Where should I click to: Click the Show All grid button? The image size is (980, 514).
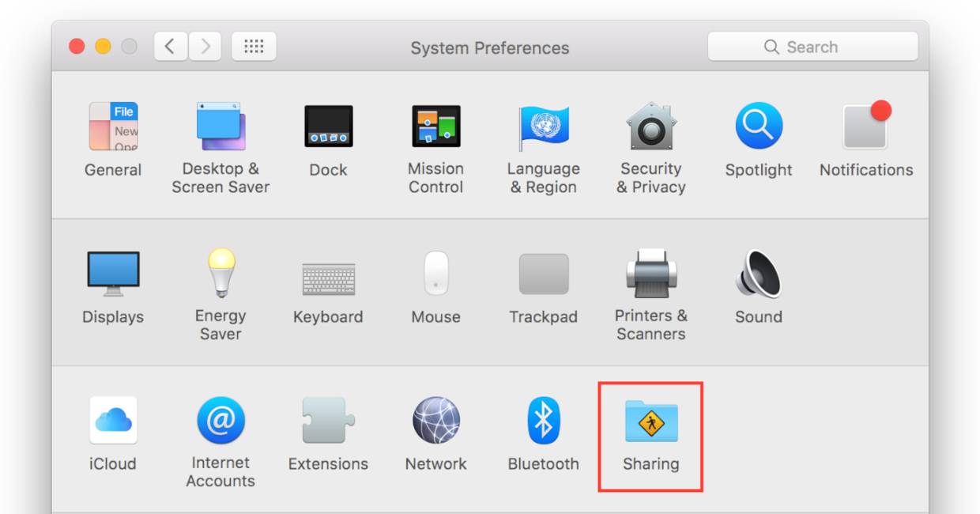254,47
